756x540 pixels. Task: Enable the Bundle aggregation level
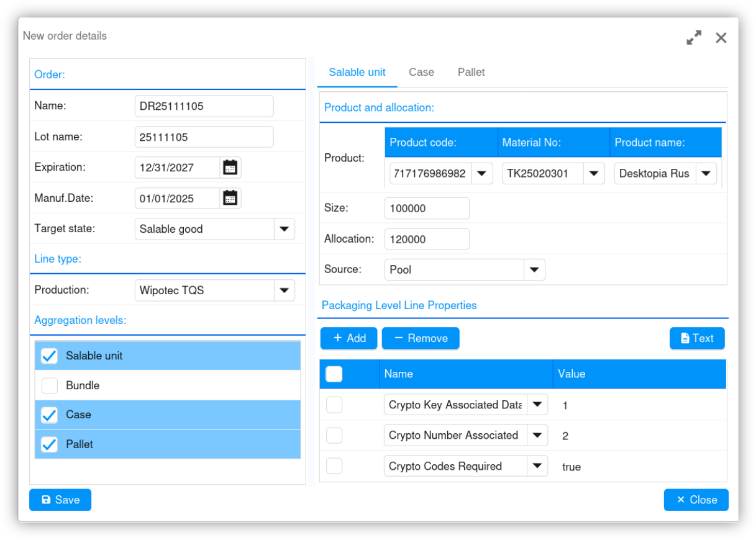point(49,385)
